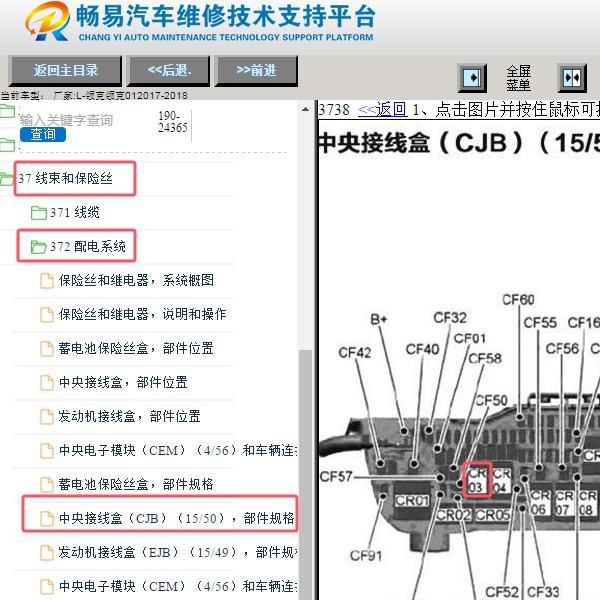Click the CF42 label in diagram
Viewport: 600px width, 600px height.
pyautogui.click(x=354, y=352)
